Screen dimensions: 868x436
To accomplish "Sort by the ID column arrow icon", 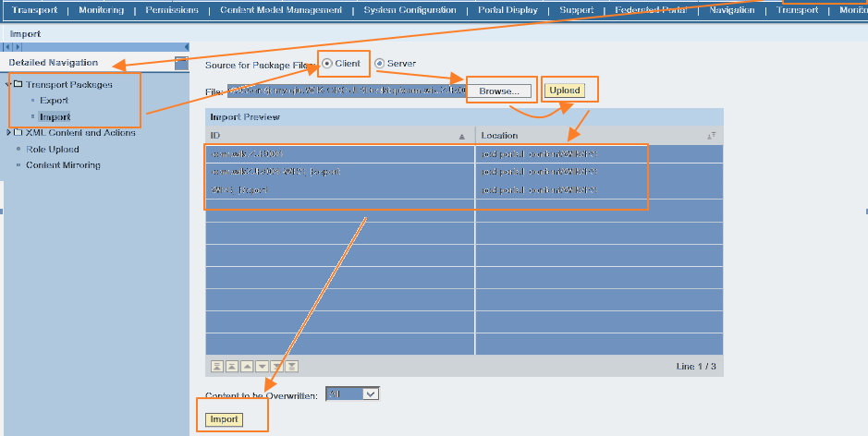I will point(461,136).
